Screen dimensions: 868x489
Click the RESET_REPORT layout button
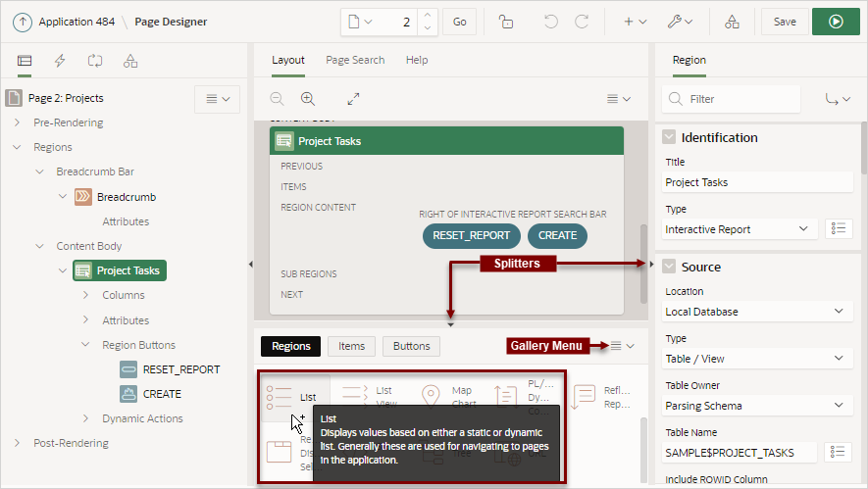pos(471,235)
